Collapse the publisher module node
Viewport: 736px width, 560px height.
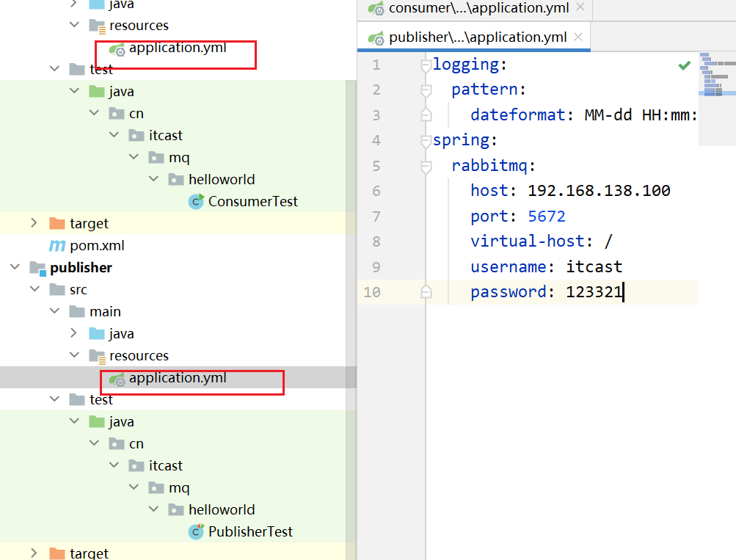(x=15, y=267)
